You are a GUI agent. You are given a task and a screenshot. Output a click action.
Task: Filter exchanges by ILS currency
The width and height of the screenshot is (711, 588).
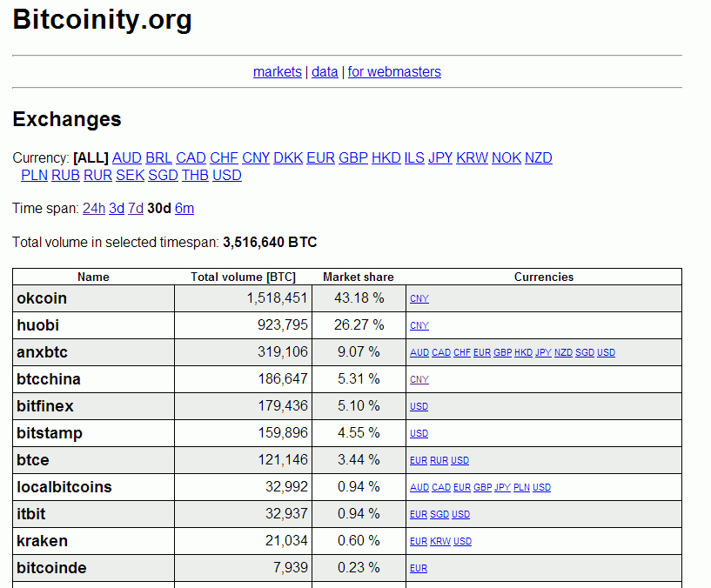(414, 157)
